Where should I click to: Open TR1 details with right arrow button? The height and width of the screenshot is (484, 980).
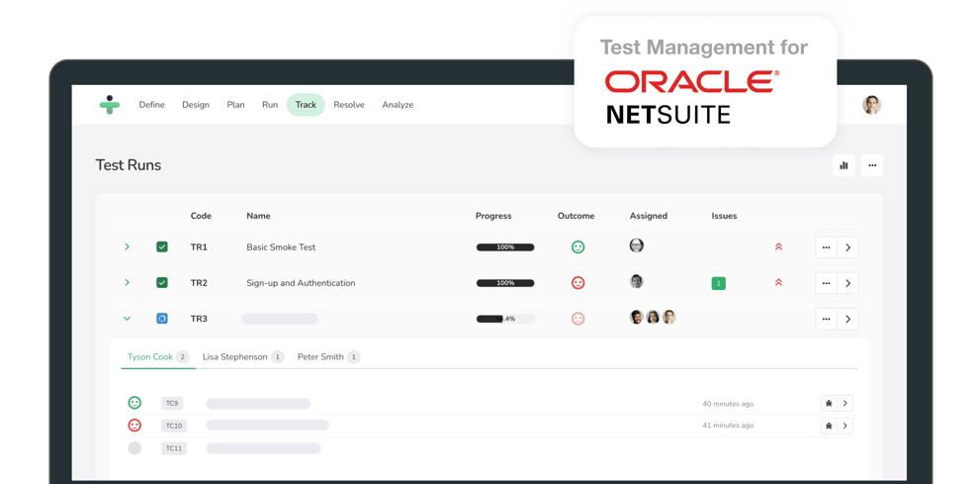point(848,247)
